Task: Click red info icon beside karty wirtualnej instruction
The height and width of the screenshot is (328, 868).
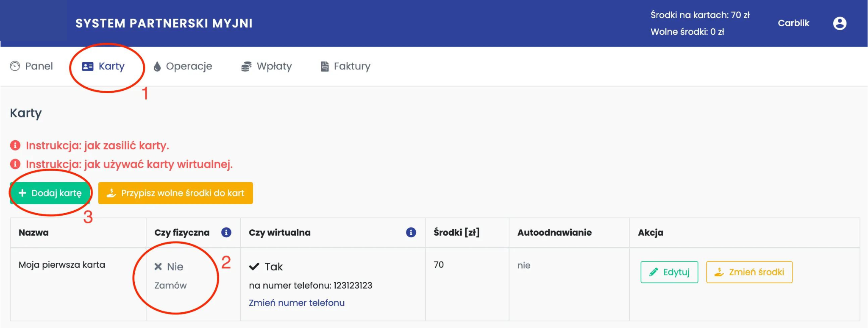Action: (x=15, y=164)
